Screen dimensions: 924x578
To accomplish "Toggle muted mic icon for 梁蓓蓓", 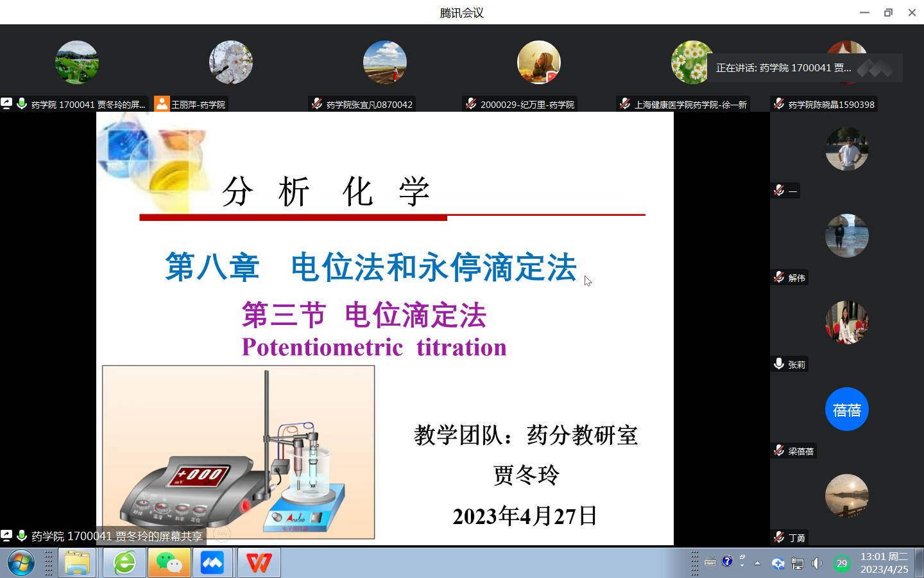I will (779, 451).
